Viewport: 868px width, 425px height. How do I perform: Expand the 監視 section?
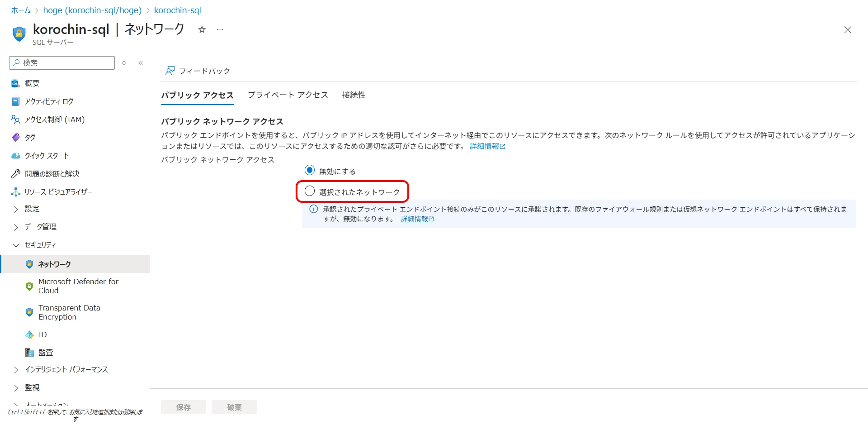click(32, 387)
